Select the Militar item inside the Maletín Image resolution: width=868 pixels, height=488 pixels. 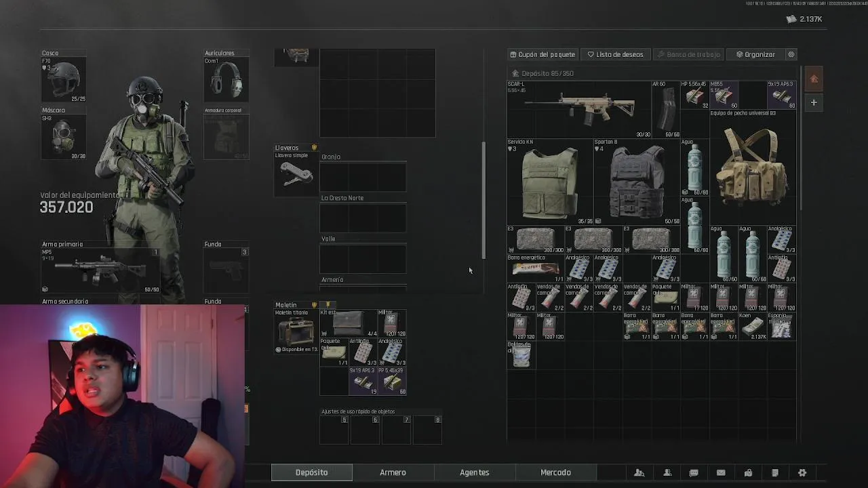(392, 323)
